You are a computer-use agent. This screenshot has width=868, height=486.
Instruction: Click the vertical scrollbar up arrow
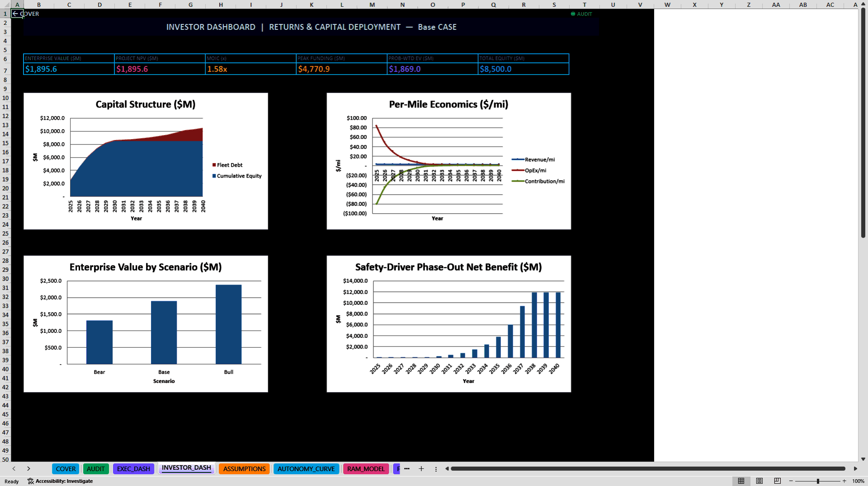pos(863,4)
